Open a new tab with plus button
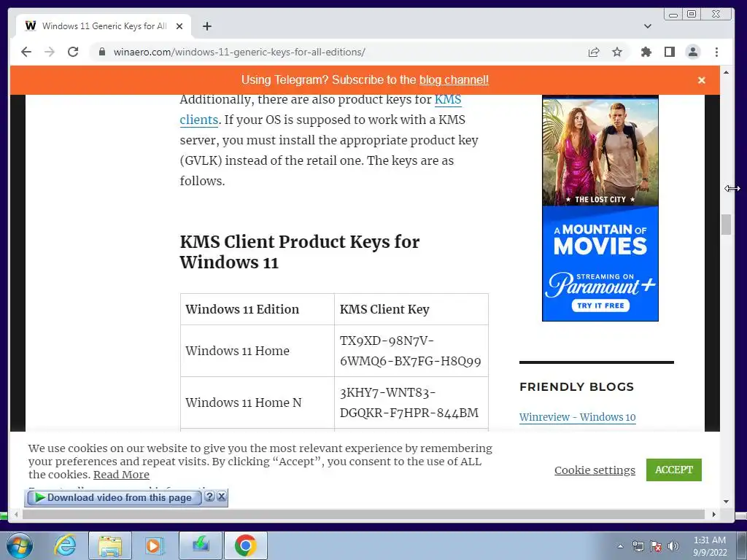The width and height of the screenshot is (747, 560). (206, 26)
